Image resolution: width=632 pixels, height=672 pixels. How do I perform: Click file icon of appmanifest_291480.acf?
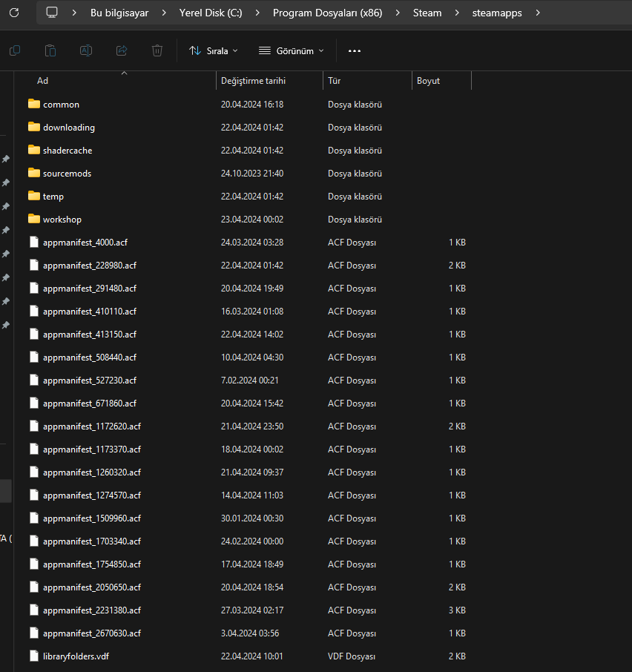pyautogui.click(x=34, y=288)
